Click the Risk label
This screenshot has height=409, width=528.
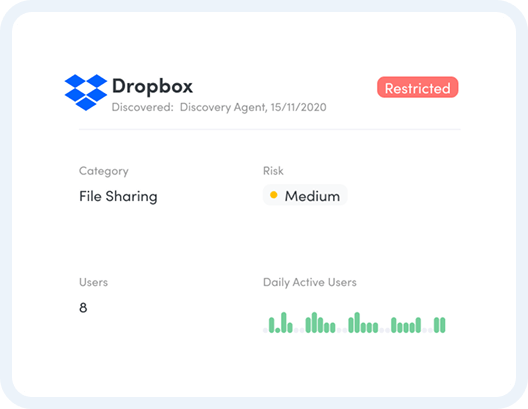[x=273, y=171]
